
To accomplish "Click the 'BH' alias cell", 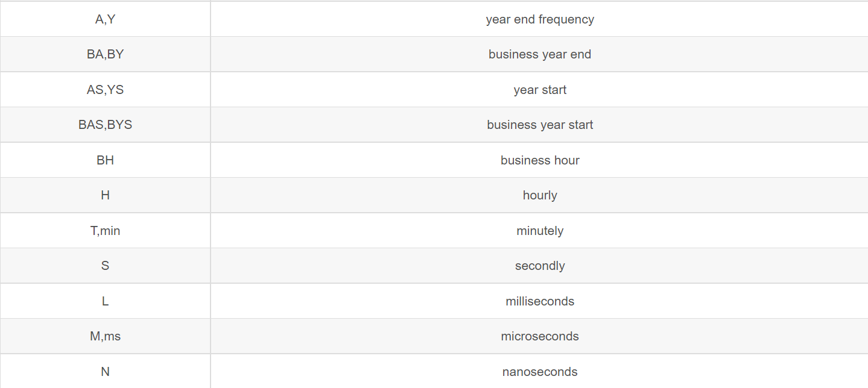I will [x=105, y=160].
